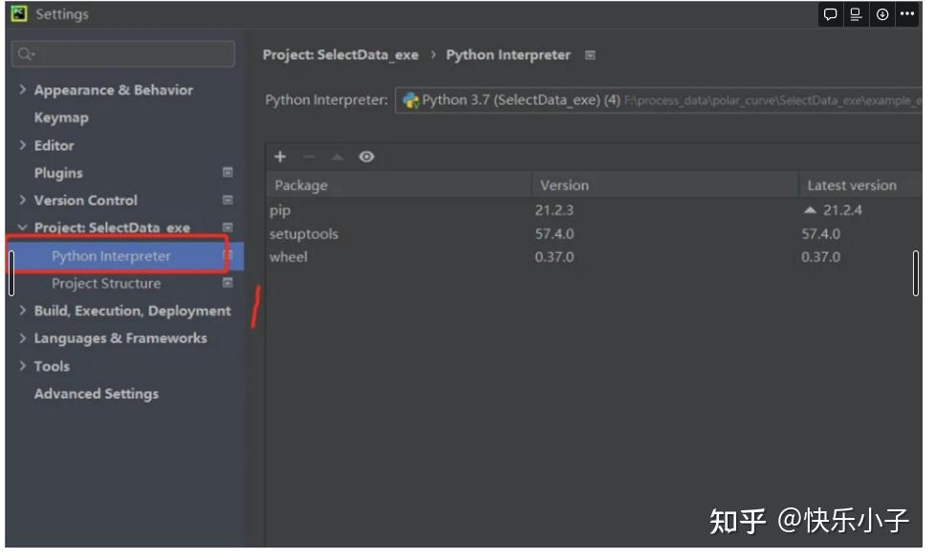
Task: Open Advanced Settings
Action: coord(97,394)
